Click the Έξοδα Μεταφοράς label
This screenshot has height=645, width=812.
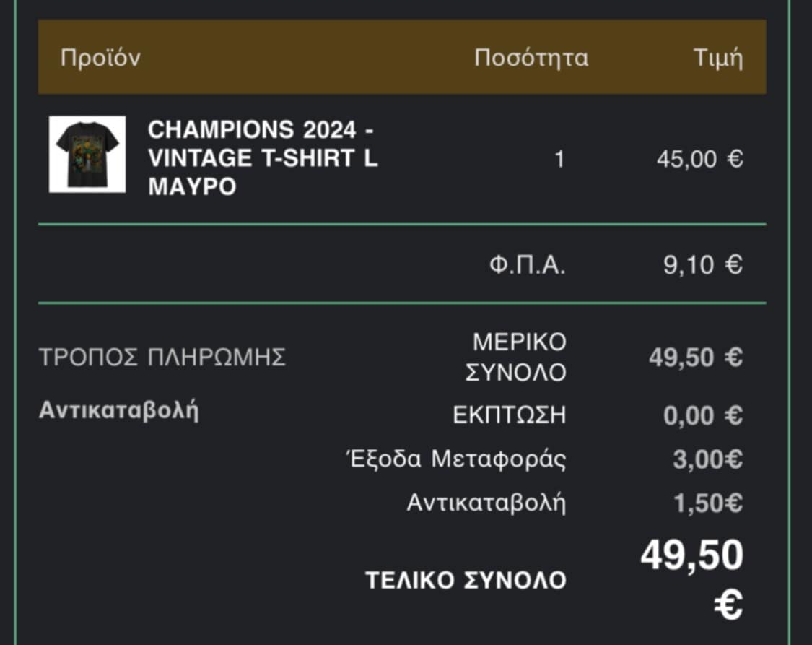456,459
